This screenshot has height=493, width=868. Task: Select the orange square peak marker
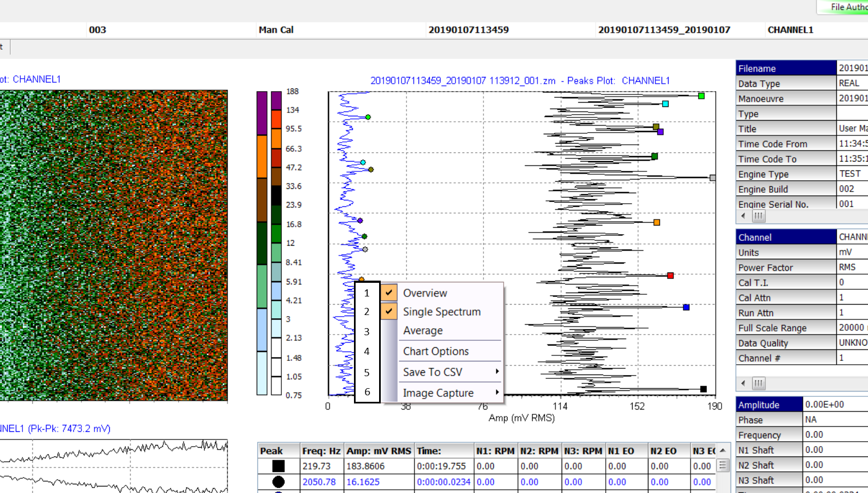pos(657,222)
